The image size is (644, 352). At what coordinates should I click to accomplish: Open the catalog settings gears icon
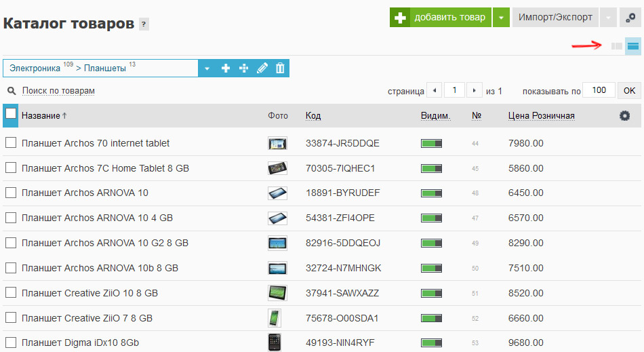pos(630,18)
